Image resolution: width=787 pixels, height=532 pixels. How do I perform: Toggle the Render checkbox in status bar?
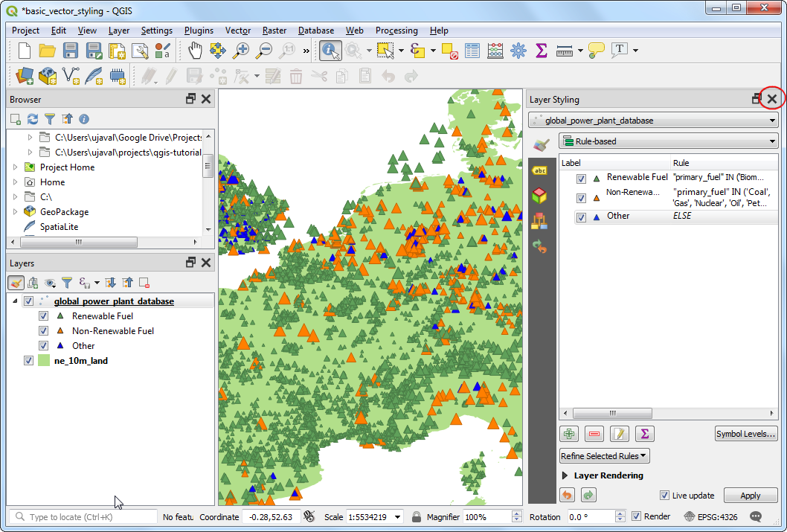[636, 516]
